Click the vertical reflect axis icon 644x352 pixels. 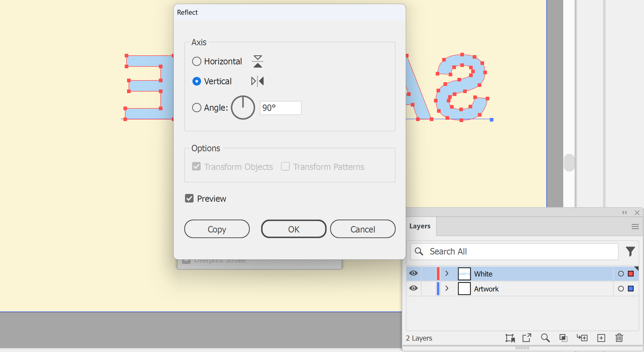257,81
